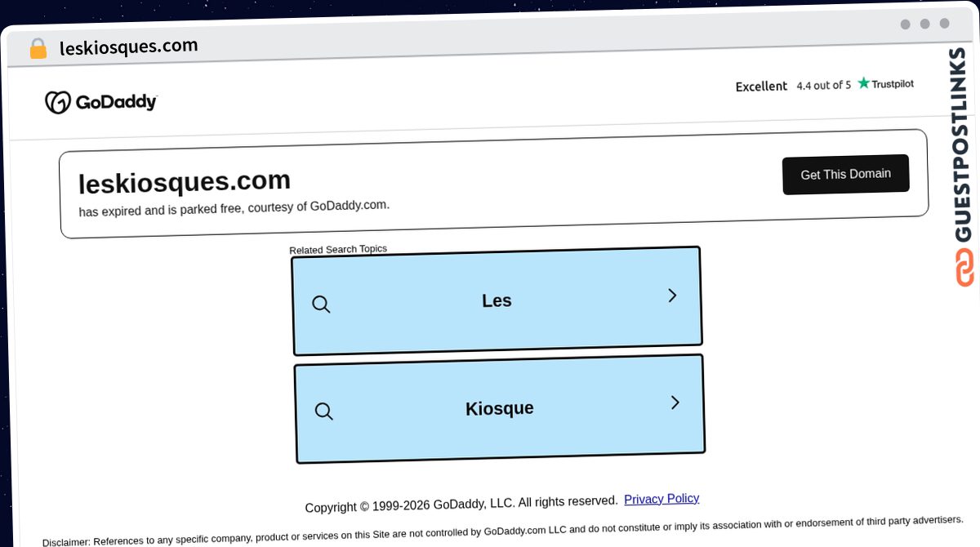Click the chevron arrow in Kiosque row

coord(675,402)
